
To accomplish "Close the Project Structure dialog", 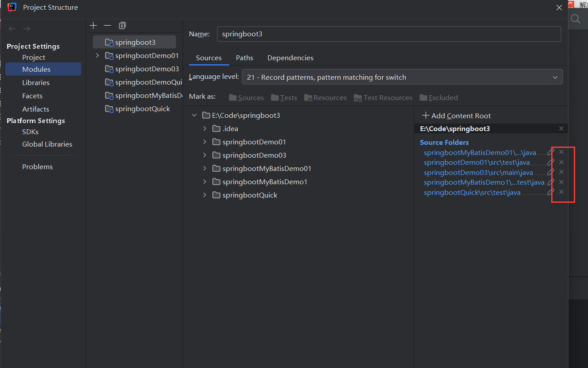I will [x=559, y=8].
